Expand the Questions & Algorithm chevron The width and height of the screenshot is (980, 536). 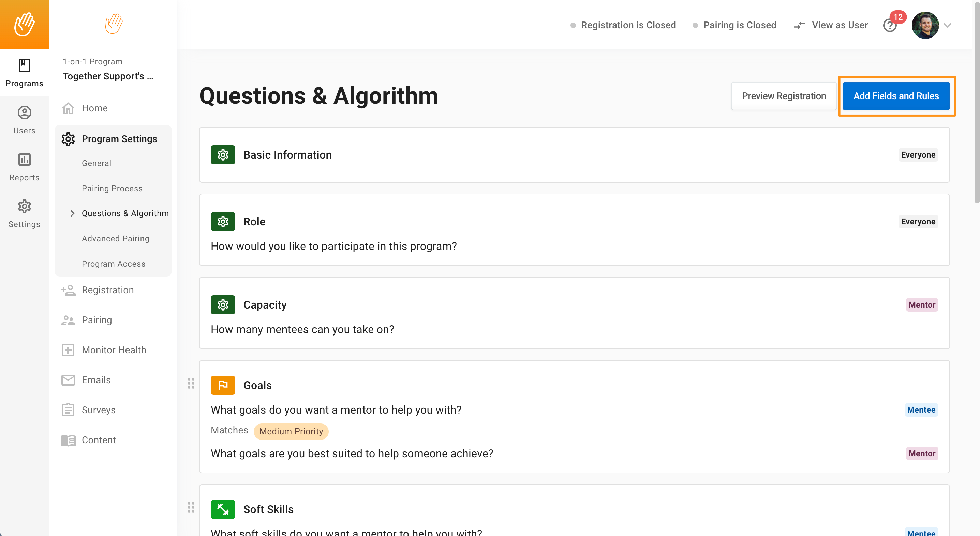click(72, 213)
